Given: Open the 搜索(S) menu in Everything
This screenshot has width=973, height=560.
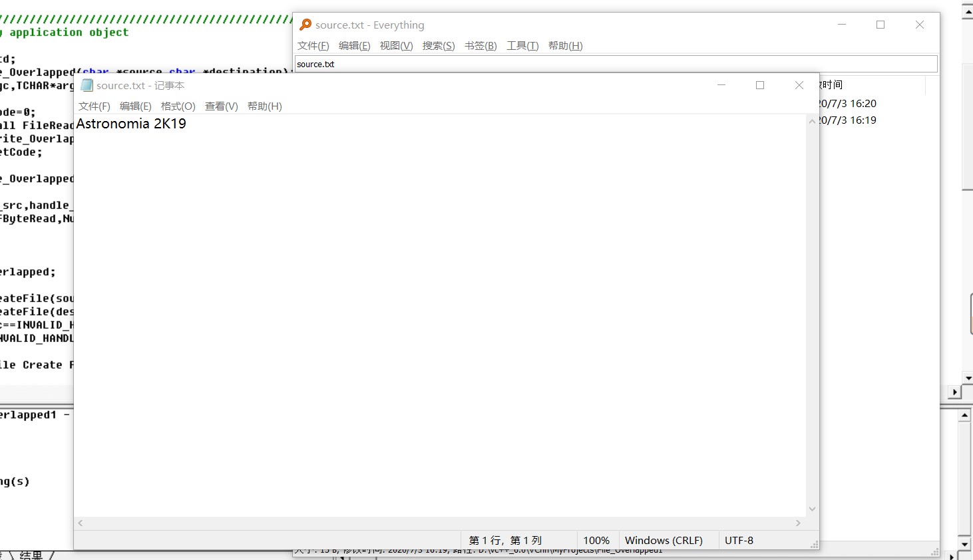Looking at the screenshot, I should pyautogui.click(x=438, y=46).
